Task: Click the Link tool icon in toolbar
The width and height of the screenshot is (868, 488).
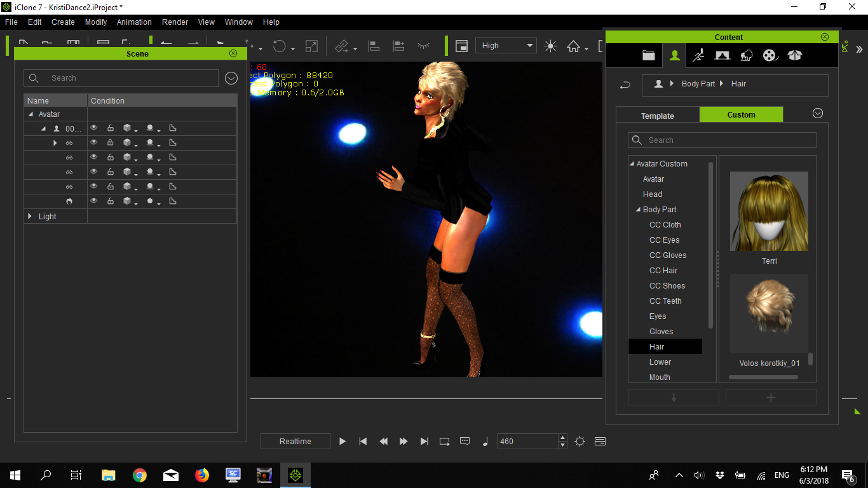Action: [342, 46]
